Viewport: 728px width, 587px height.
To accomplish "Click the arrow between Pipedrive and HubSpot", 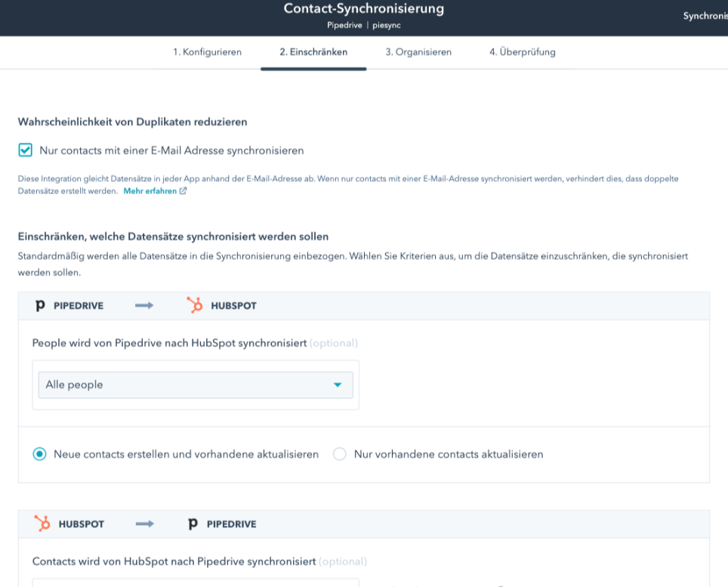I will tap(144, 305).
